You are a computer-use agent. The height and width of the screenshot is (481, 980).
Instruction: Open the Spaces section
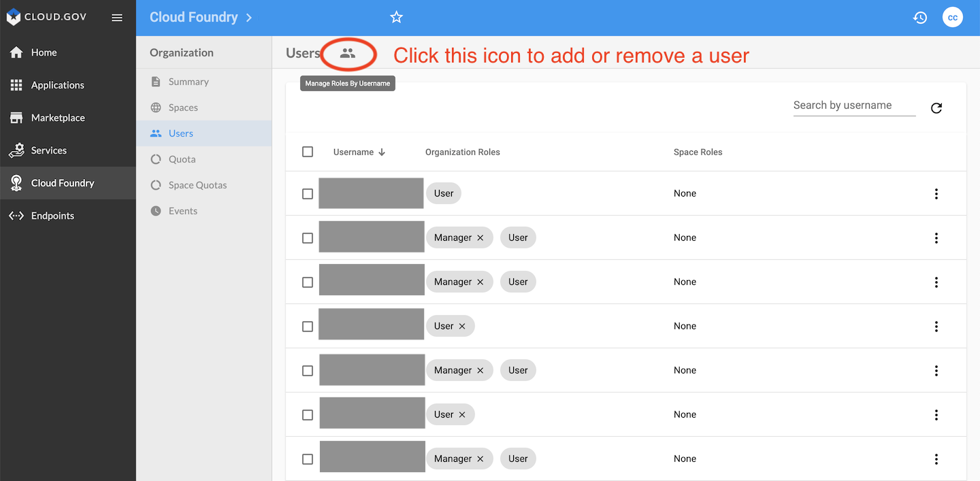[204, 107]
